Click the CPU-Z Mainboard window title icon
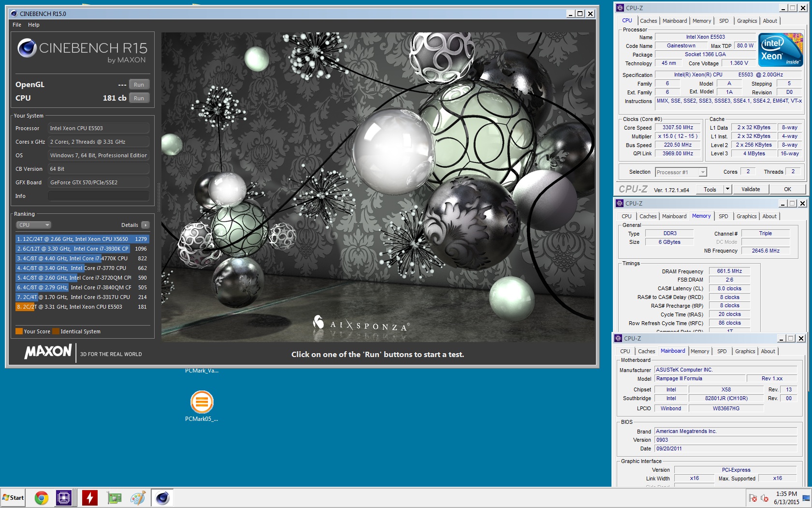Image resolution: width=812 pixels, height=508 pixels. pos(618,338)
